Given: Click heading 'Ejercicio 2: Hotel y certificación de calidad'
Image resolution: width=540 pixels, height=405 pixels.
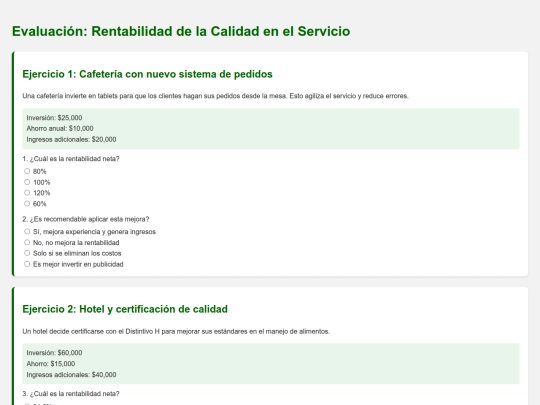Looking at the screenshot, I should [x=125, y=309].
